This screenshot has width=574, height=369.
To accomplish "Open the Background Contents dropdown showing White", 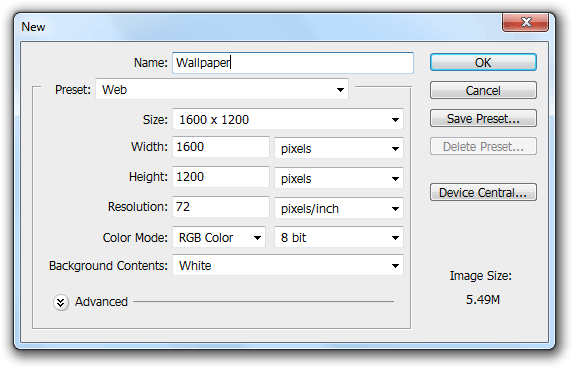I will 288,265.
